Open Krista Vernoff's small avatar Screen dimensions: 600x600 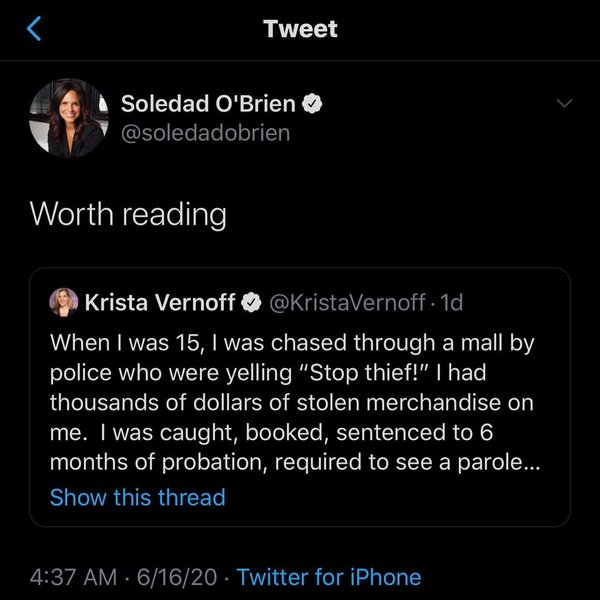[x=64, y=301]
